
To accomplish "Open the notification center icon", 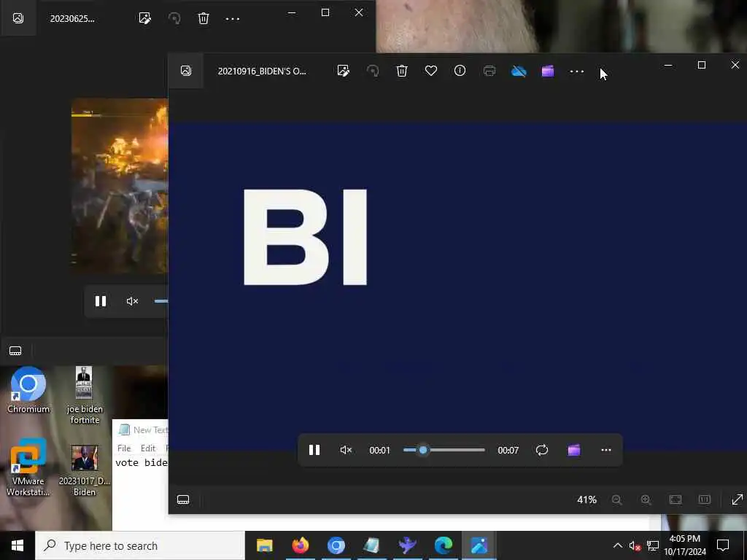I will 723,545.
